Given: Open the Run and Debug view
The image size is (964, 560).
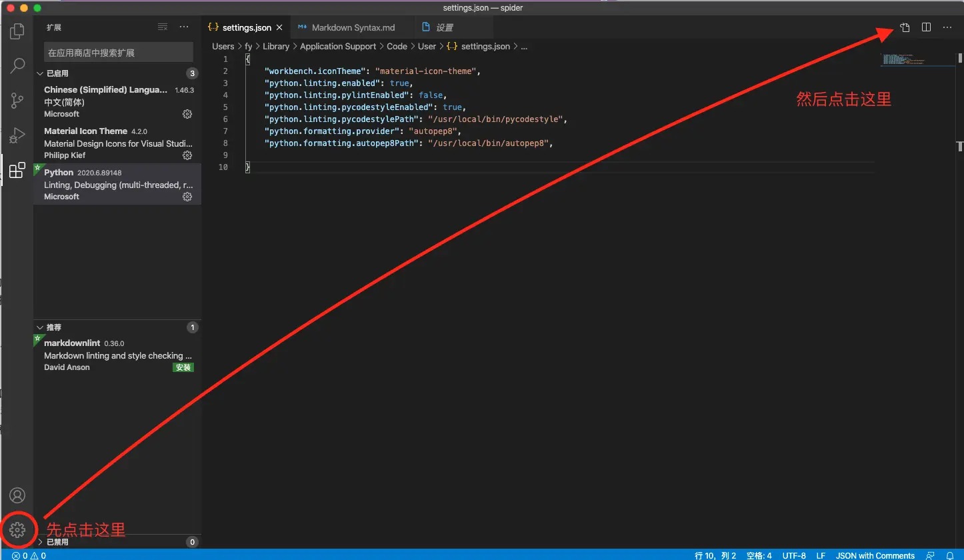Looking at the screenshot, I should click(17, 135).
